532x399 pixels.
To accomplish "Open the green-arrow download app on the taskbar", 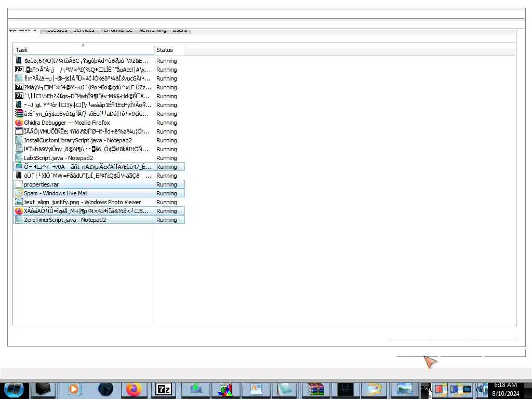I will click(195, 389).
